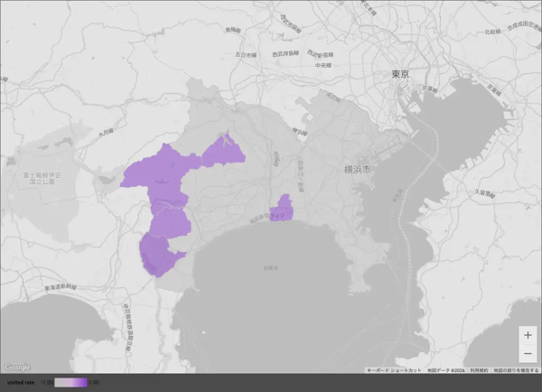Zoom out of the map

coord(528,352)
